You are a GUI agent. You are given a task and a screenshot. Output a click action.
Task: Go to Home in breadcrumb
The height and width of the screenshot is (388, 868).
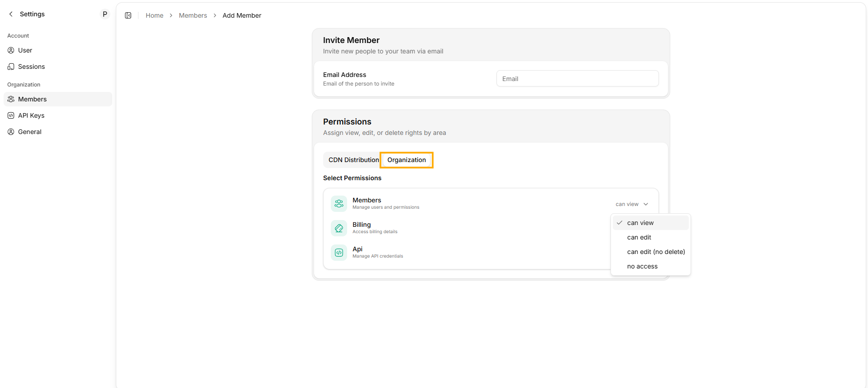pos(154,15)
